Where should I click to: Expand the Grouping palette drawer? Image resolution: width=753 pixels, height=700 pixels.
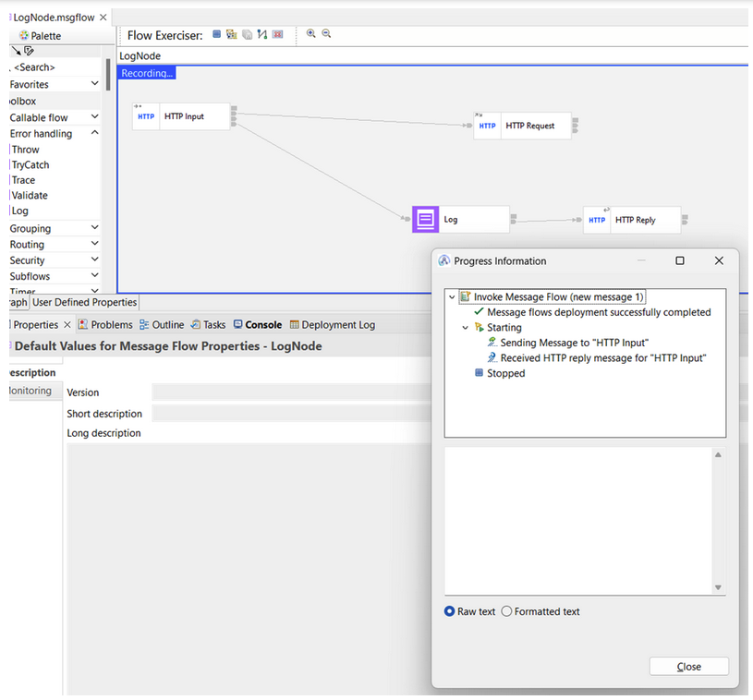click(94, 227)
